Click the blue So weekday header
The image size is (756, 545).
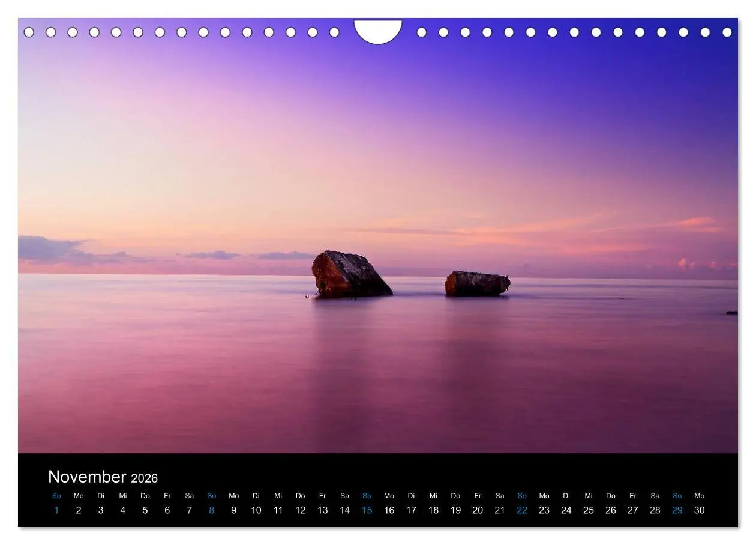[x=56, y=495]
